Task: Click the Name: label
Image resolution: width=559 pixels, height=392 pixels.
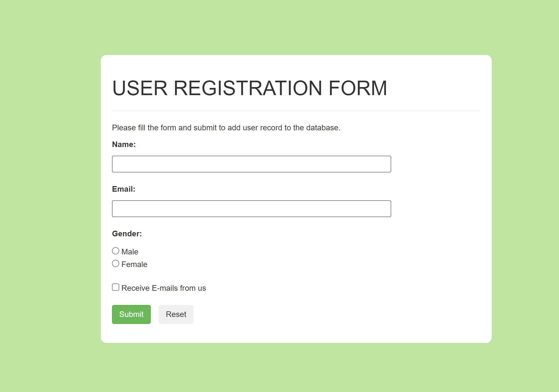Action: tap(124, 144)
